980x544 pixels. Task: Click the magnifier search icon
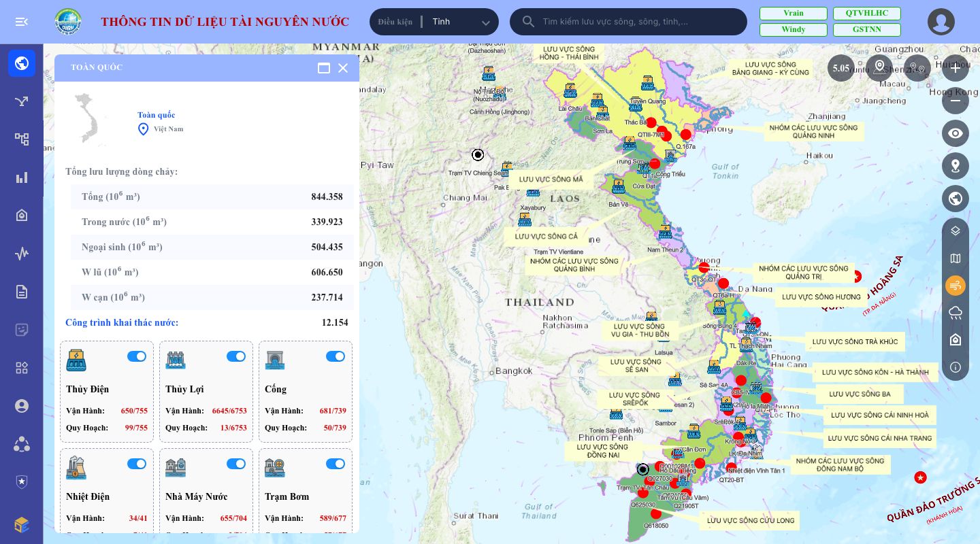(x=528, y=22)
